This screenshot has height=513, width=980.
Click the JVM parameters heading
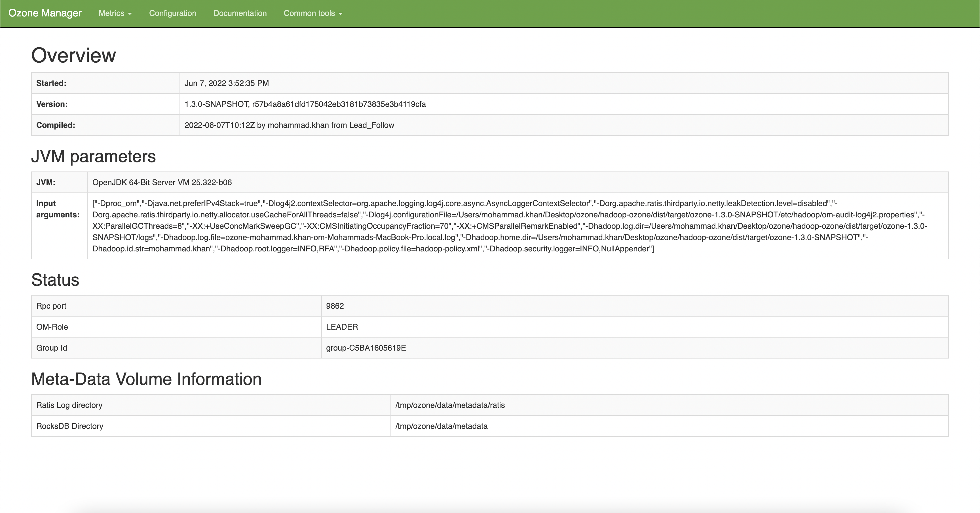tap(93, 157)
